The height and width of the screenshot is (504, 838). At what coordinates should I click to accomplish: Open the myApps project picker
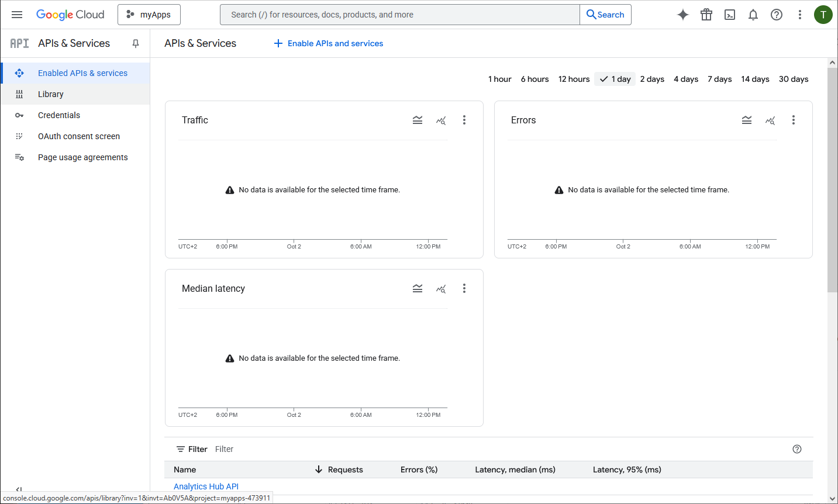coord(149,15)
